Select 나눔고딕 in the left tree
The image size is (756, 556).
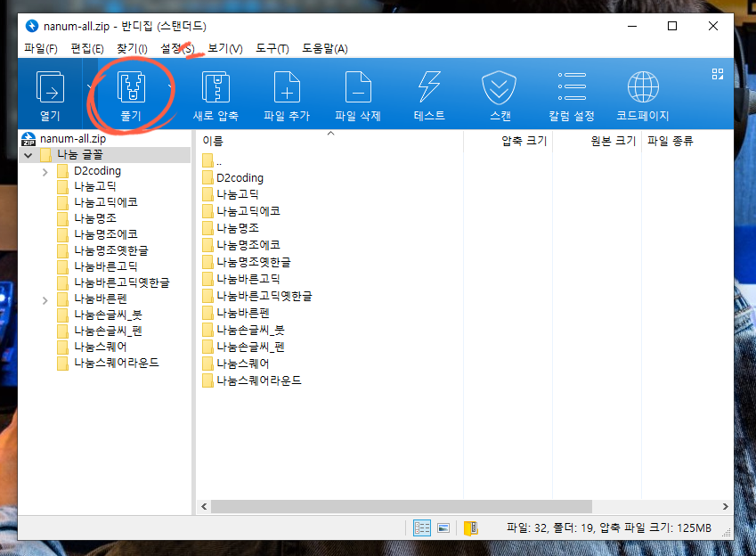click(x=95, y=186)
